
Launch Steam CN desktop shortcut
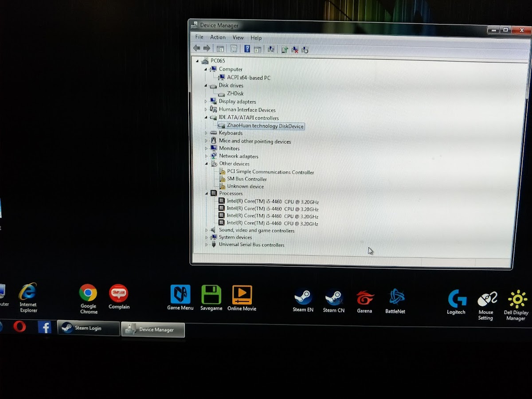point(333,301)
